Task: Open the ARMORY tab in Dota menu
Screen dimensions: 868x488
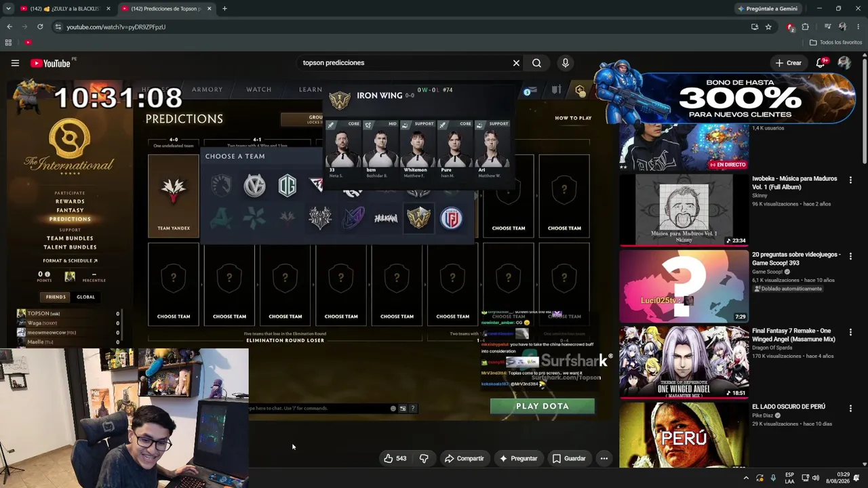Action: 207,89
